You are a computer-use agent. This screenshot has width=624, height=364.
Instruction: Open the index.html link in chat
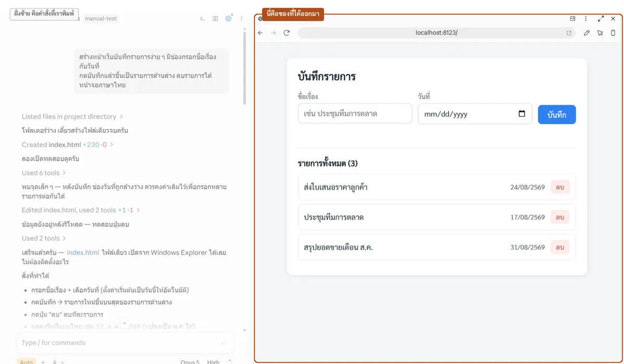point(83,253)
